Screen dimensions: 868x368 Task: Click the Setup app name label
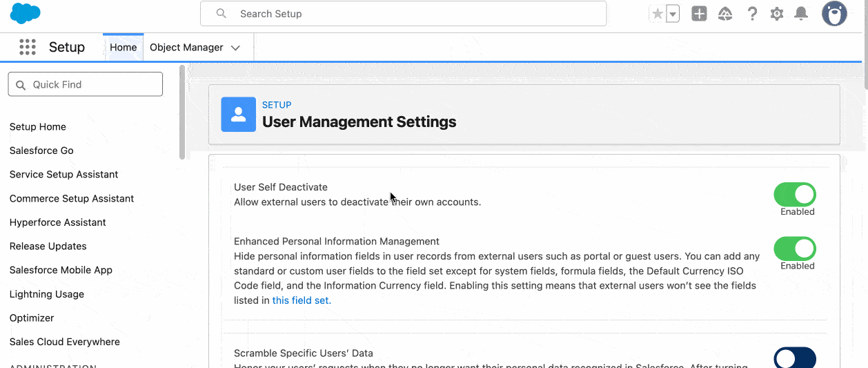(x=67, y=47)
